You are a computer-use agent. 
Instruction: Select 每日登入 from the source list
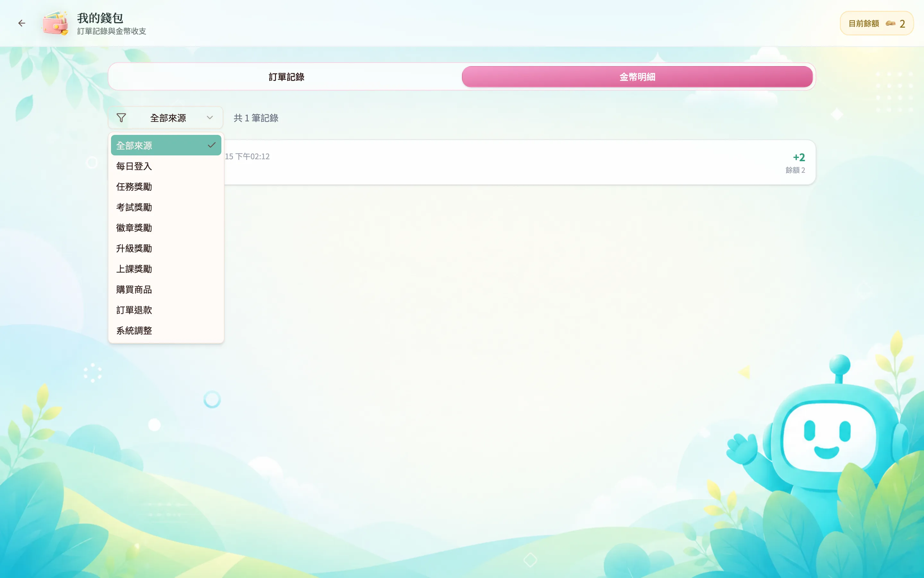pos(166,166)
